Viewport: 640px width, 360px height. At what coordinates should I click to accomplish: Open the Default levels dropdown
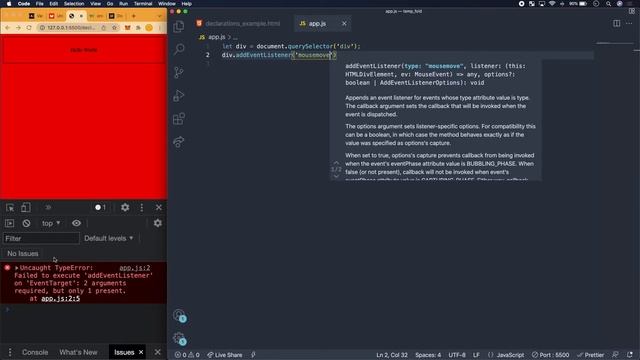[x=109, y=238]
